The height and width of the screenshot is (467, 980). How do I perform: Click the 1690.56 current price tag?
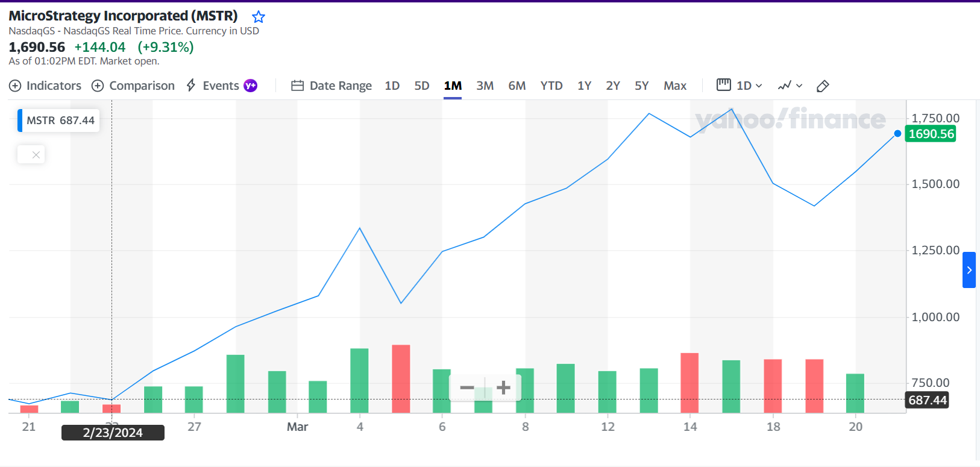tap(931, 134)
